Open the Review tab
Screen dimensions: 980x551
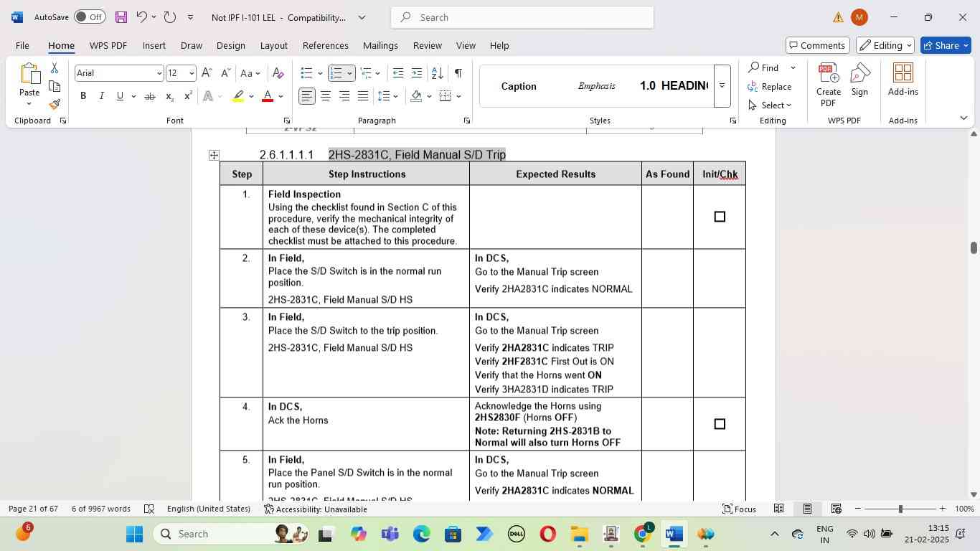pyautogui.click(x=428, y=45)
